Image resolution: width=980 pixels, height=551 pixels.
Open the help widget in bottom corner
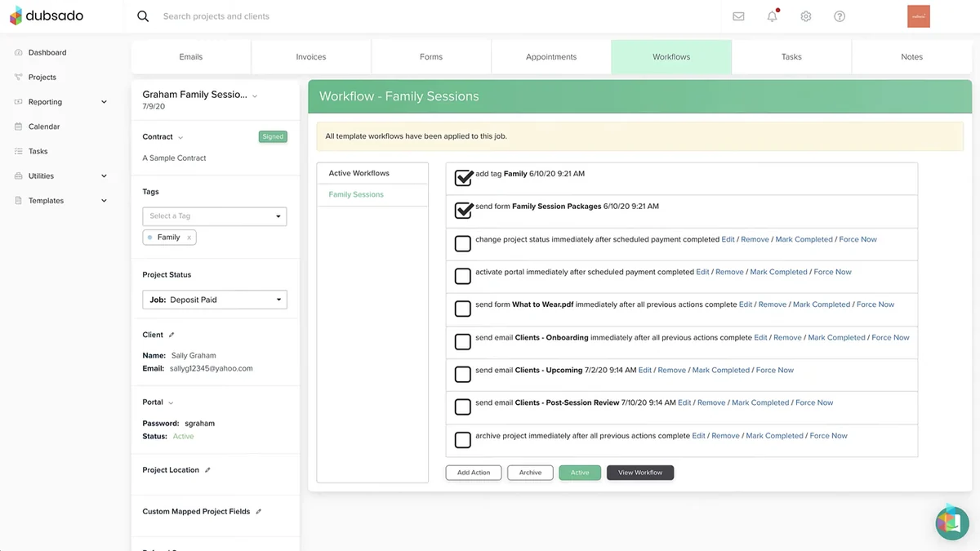click(952, 523)
